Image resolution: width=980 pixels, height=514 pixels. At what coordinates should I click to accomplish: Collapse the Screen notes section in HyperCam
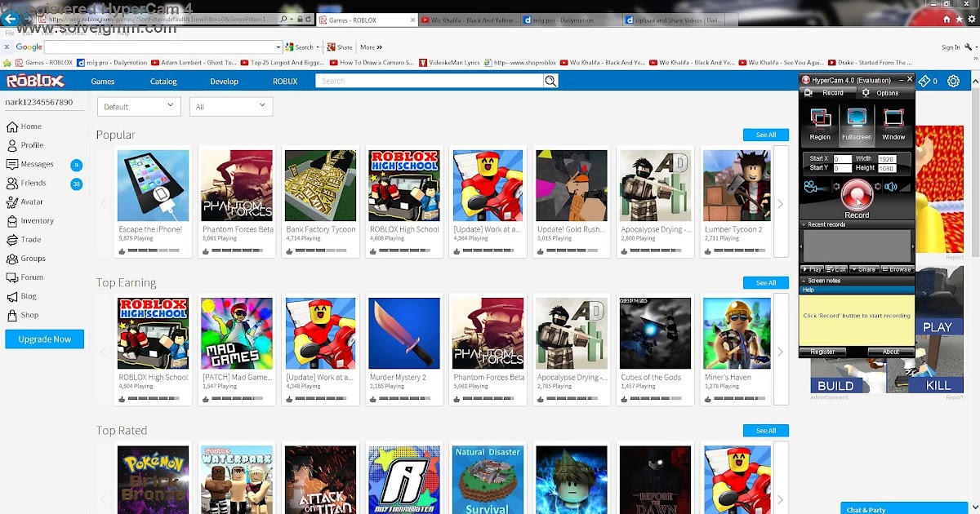click(804, 281)
